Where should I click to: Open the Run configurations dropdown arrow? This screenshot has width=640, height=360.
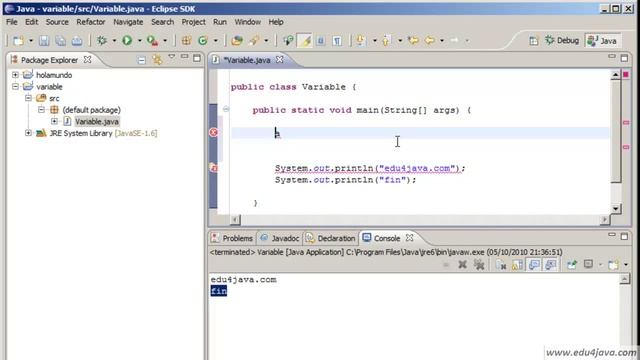(139, 41)
